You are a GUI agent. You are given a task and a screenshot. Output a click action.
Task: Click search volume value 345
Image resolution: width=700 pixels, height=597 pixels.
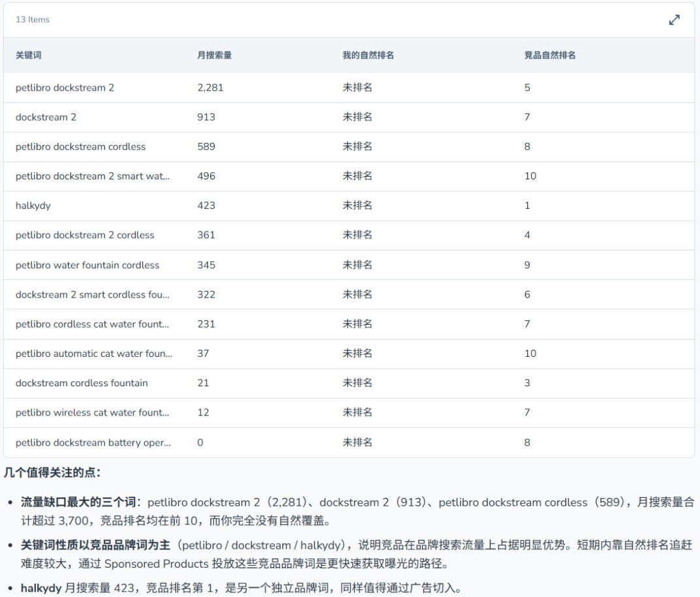coord(206,266)
